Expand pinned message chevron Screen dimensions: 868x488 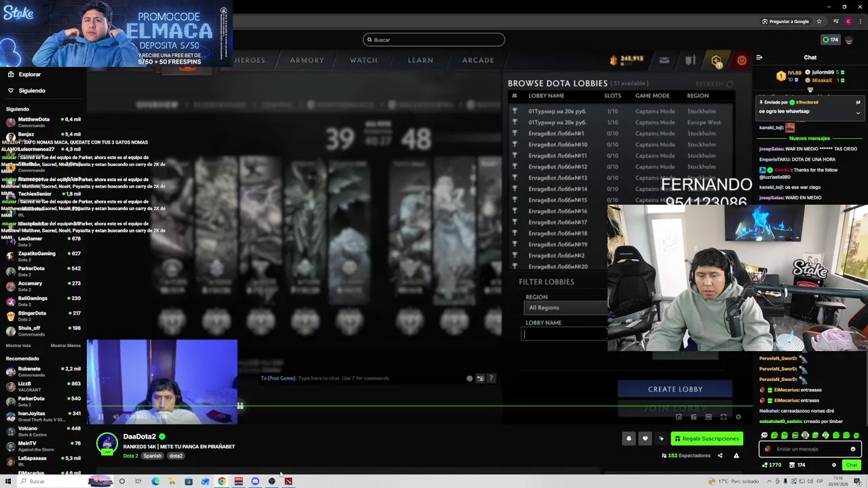[x=858, y=113]
